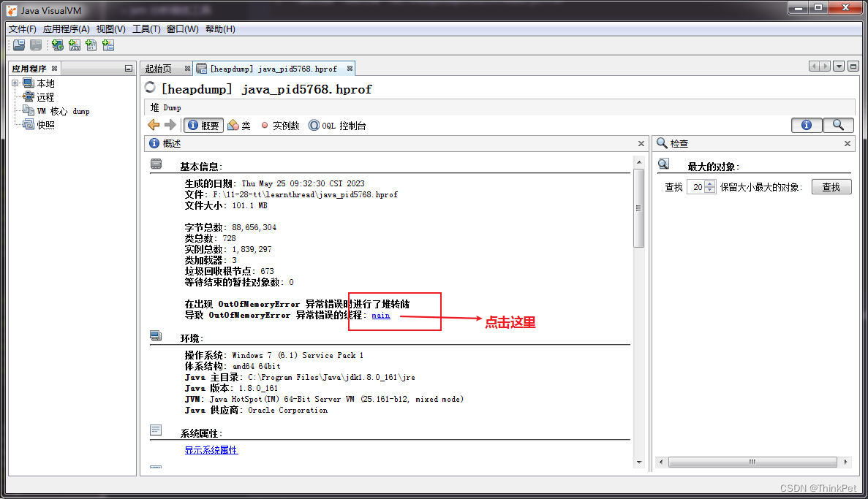This screenshot has height=499, width=868.
Task: Close the 概述 panel
Action: 641,144
